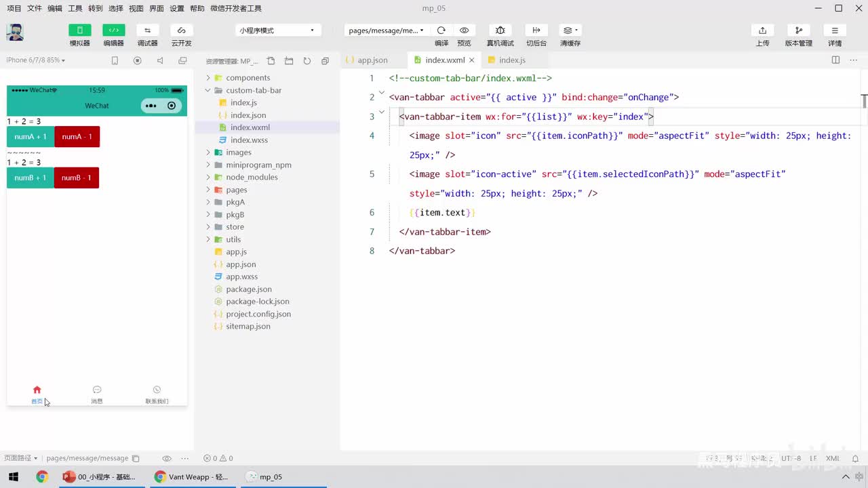Click the compile refresh icon
Image resolution: width=868 pixels, height=488 pixels.
point(441,30)
